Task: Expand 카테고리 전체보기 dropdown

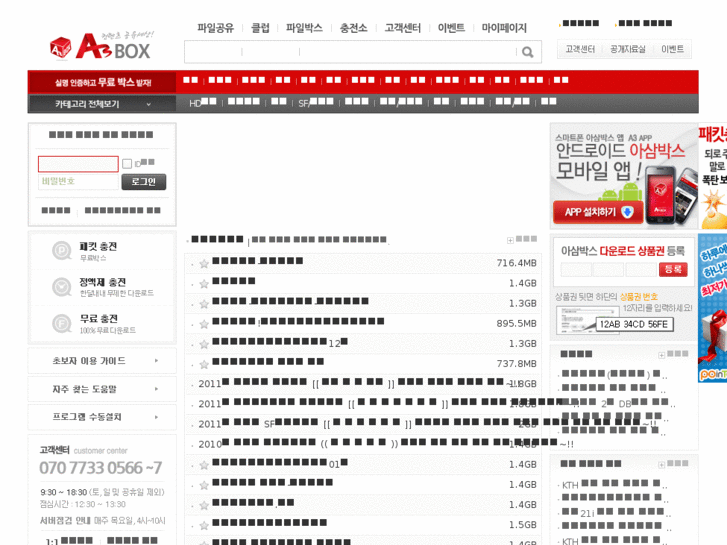Action: click(148, 104)
